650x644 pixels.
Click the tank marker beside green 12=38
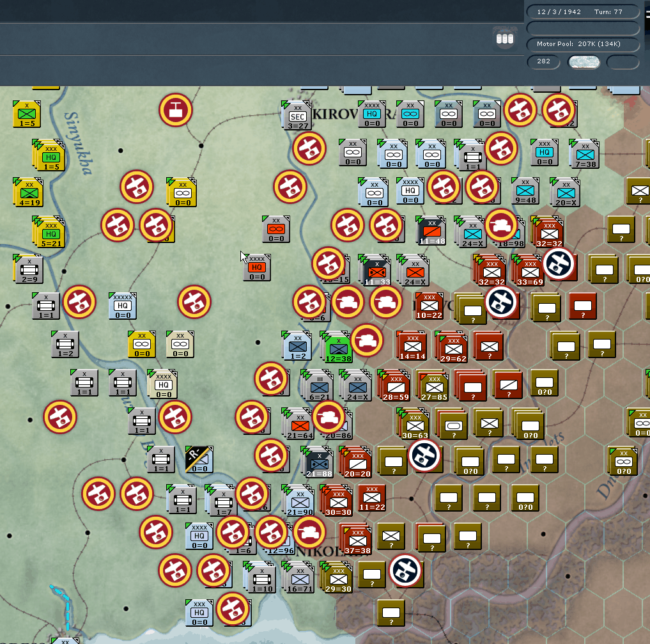(367, 340)
